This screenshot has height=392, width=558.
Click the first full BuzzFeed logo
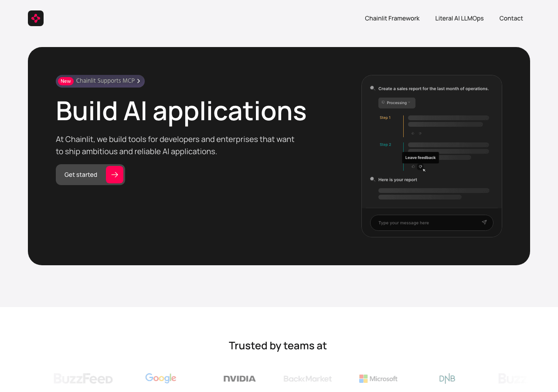pos(83,378)
